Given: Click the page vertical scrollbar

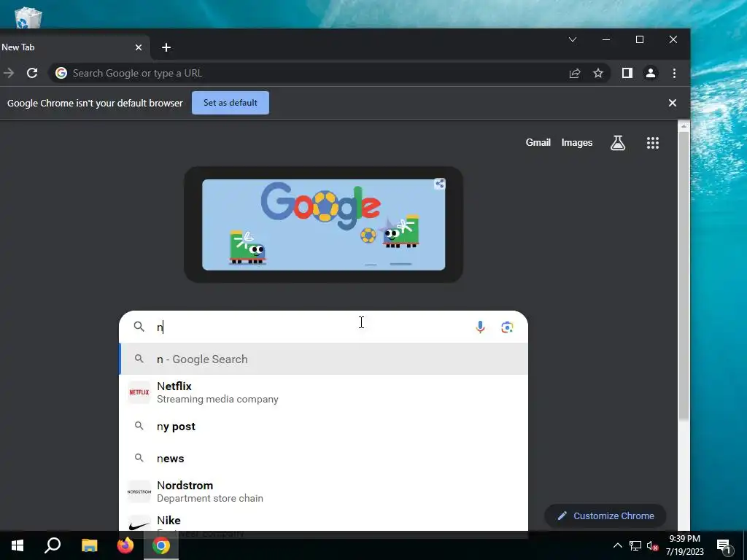Looking at the screenshot, I should pos(684,276).
